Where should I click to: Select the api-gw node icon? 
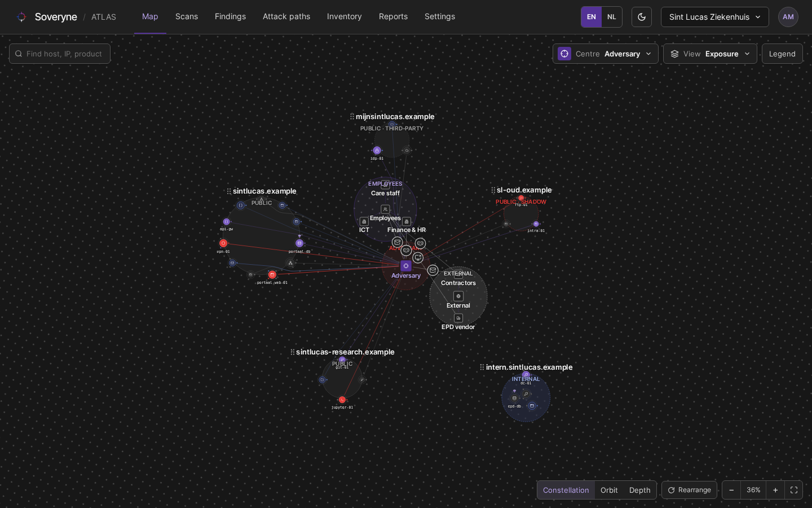click(227, 222)
